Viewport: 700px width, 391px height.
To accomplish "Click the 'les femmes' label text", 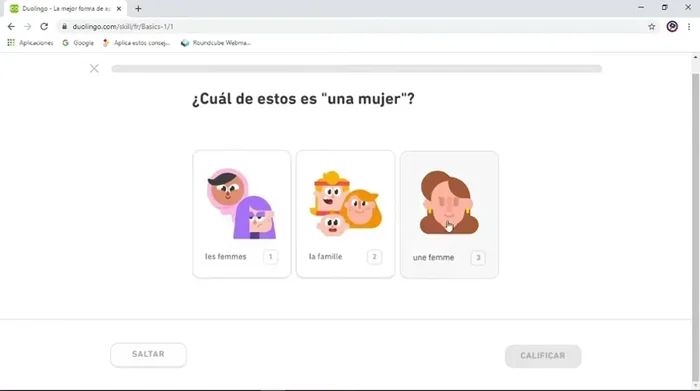I will [225, 257].
